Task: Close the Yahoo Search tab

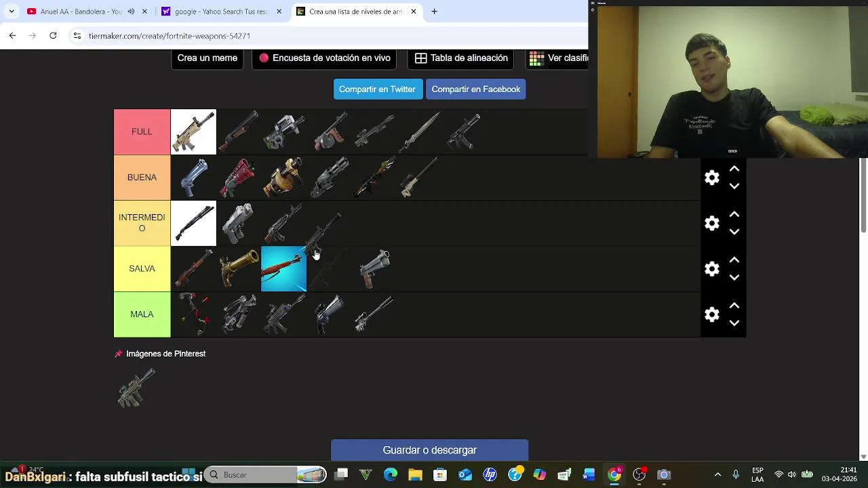Action: tap(279, 12)
